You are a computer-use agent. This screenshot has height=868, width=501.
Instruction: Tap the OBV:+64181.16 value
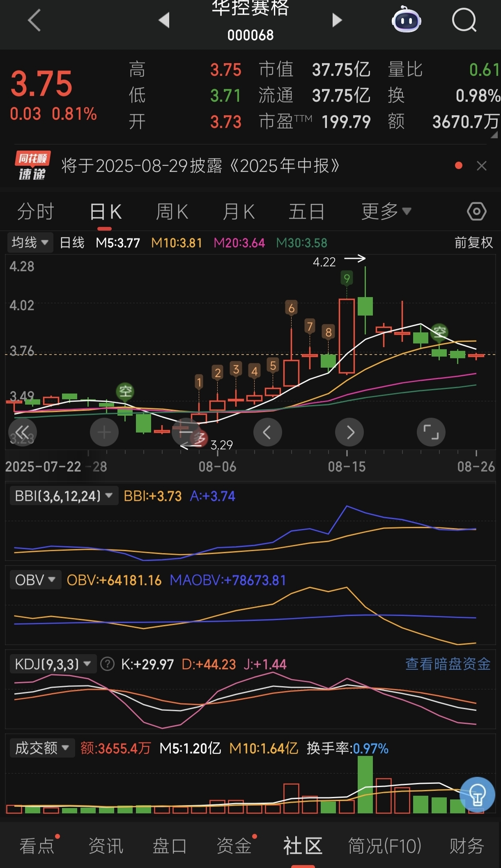tap(114, 580)
